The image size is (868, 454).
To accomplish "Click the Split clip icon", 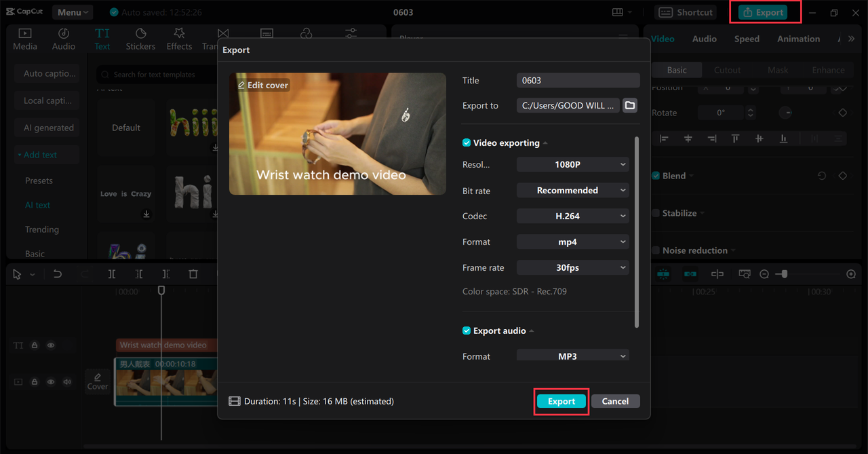I will (x=112, y=274).
